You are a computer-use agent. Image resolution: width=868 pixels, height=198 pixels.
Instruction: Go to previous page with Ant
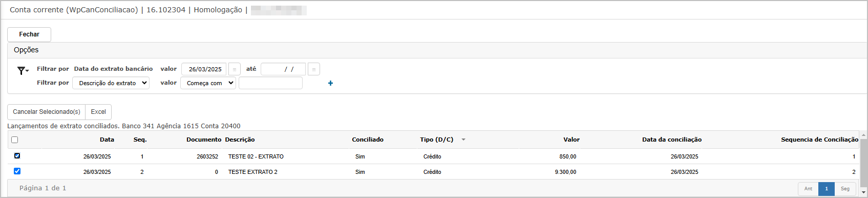808,189
